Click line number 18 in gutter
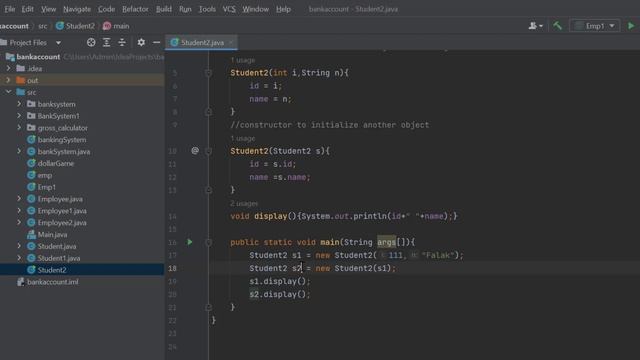The width and height of the screenshot is (640, 360). (173, 268)
